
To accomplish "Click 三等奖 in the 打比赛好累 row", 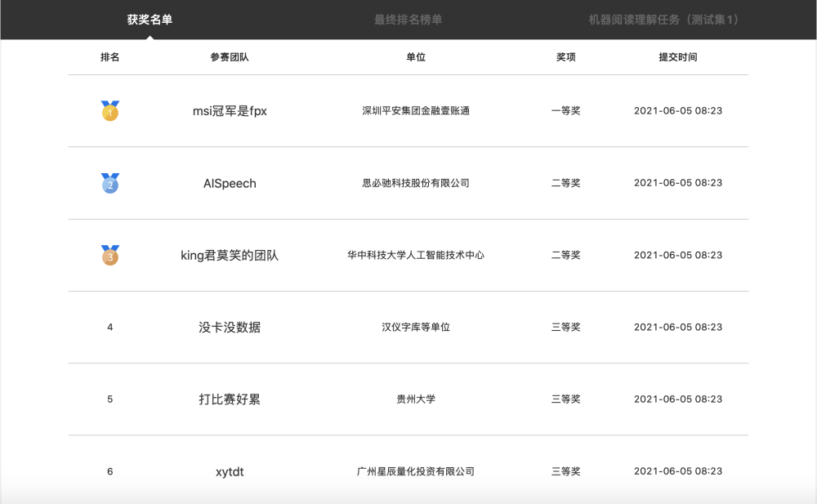I will click(566, 399).
